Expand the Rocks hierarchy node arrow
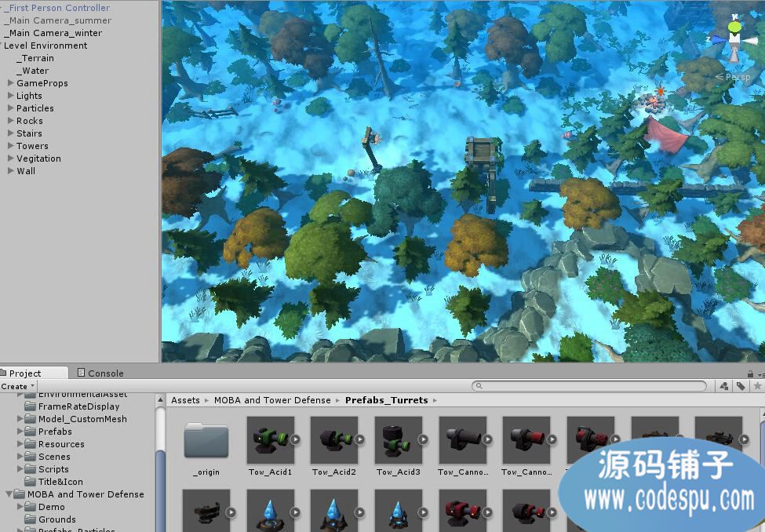The height and width of the screenshot is (532, 765). click(x=11, y=121)
